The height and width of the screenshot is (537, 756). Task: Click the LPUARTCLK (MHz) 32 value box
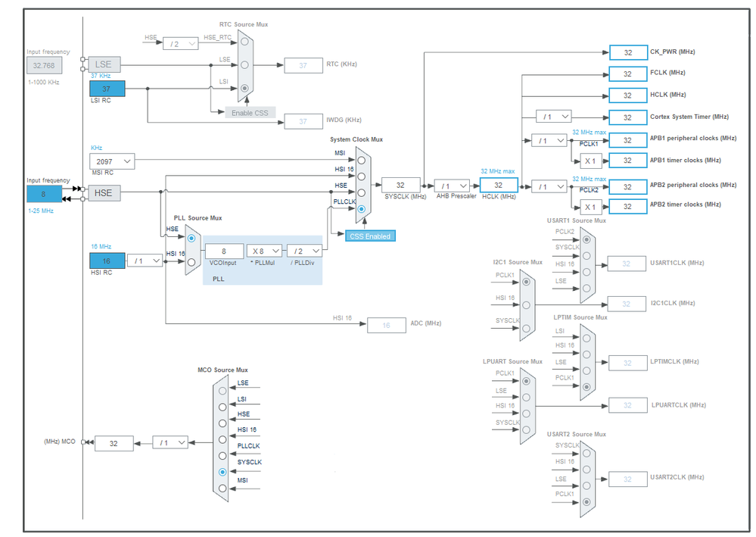pyautogui.click(x=628, y=405)
